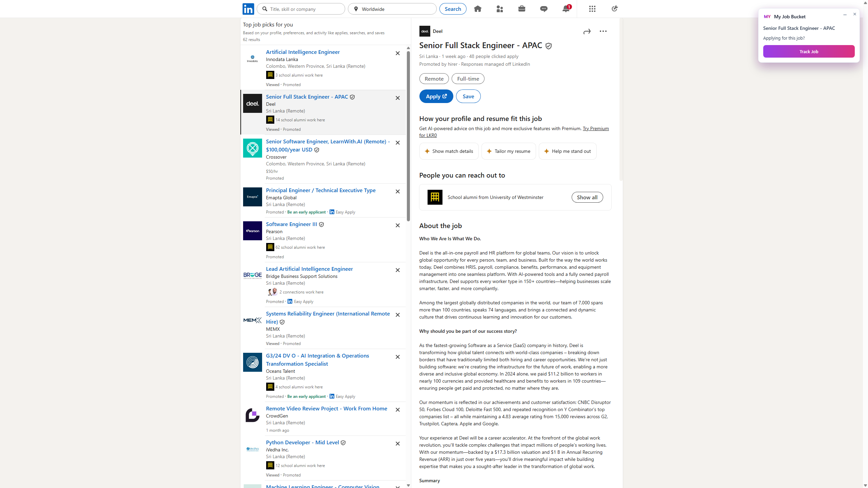Open the My Network icon
The image size is (868, 488).
click(500, 9)
